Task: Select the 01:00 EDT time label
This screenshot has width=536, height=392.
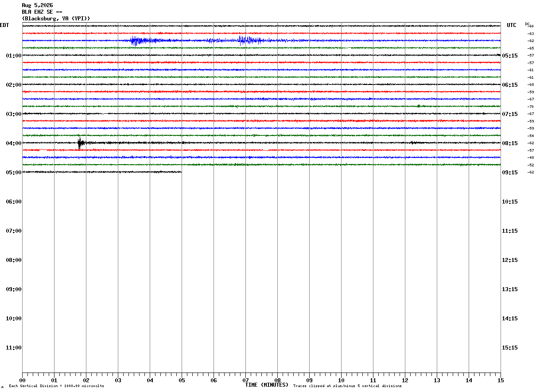Action: pyautogui.click(x=14, y=56)
